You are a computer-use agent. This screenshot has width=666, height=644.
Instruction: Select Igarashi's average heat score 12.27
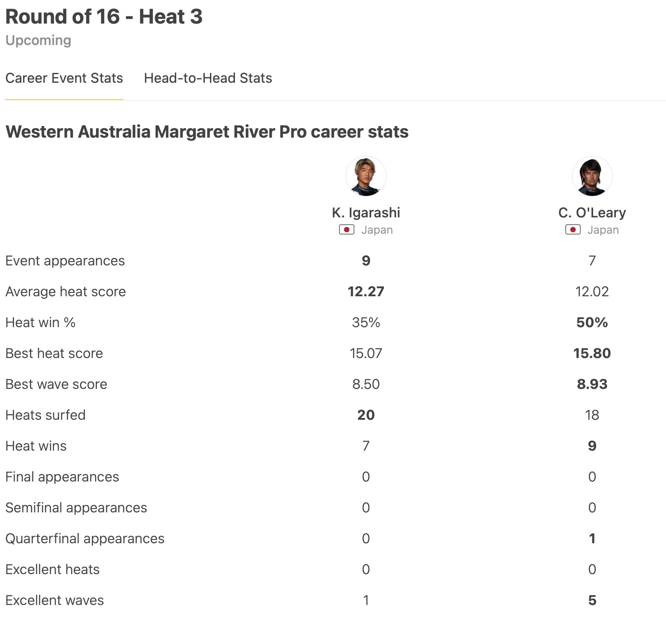click(x=366, y=292)
